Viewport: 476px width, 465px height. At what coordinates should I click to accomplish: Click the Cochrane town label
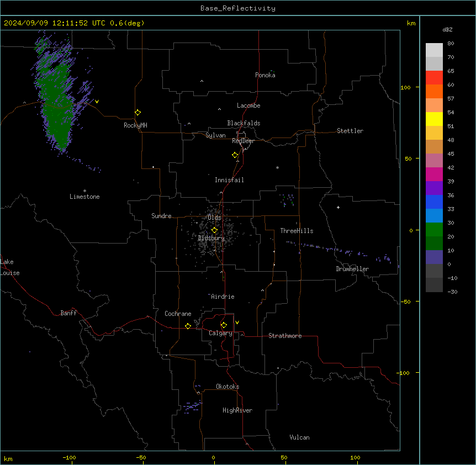178,314
